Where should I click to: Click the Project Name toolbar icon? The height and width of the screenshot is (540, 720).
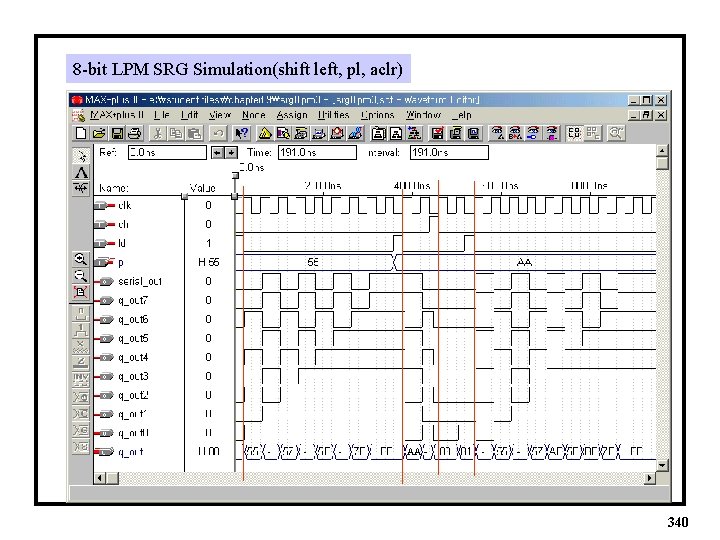click(378, 133)
